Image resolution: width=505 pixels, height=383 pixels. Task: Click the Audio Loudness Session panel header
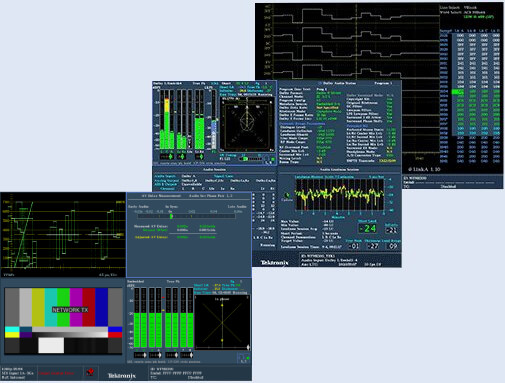click(339, 169)
